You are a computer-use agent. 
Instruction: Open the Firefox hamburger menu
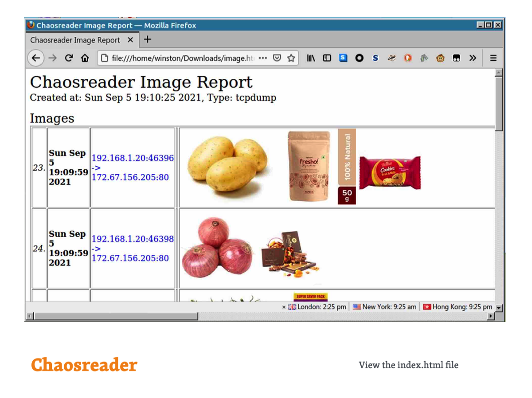(x=493, y=58)
